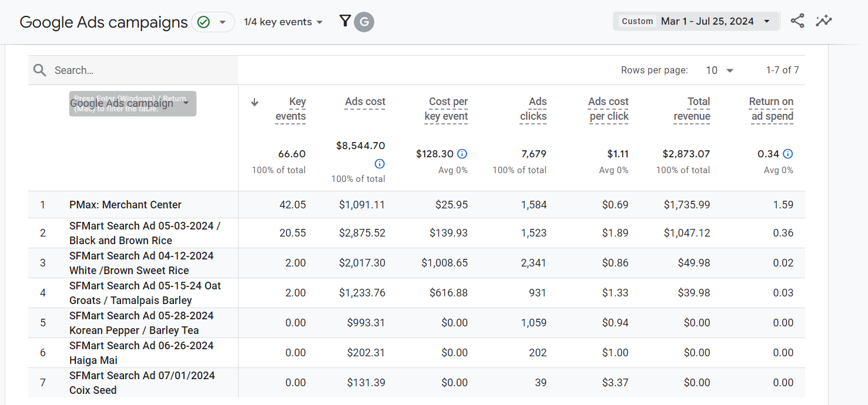This screenshot has width=868, height=405.
Task: Click the 42.05 key events cell
Action: (x=293, y=205)
